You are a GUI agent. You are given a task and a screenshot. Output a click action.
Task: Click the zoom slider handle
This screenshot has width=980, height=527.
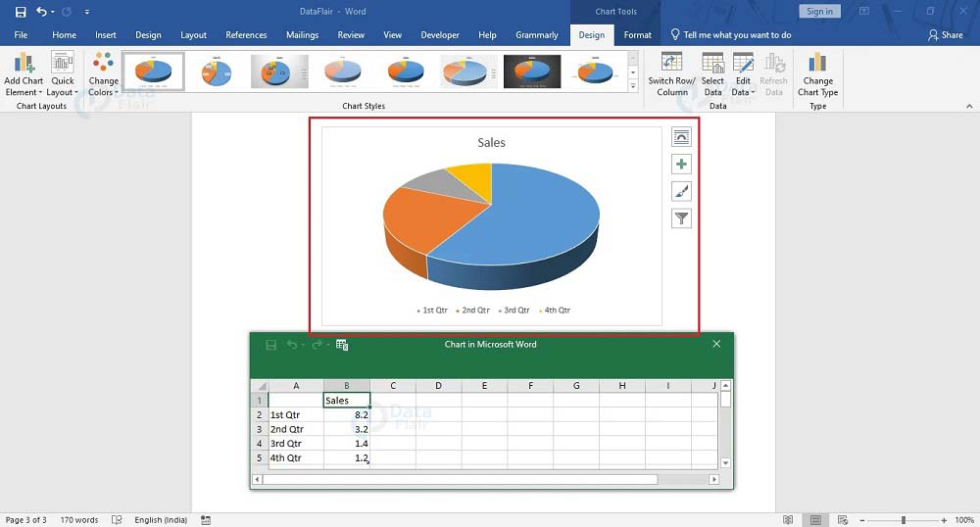(x=904, y=520)
